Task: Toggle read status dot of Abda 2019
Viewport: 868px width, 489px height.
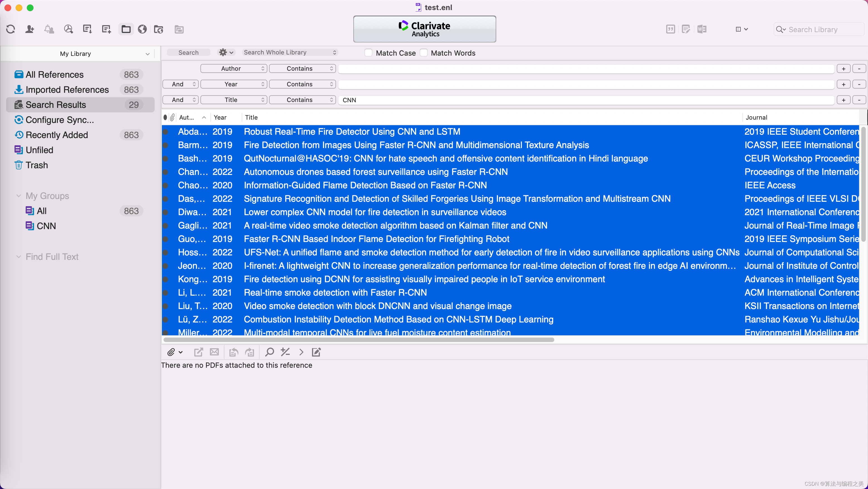Action: [x=166, y=132]
